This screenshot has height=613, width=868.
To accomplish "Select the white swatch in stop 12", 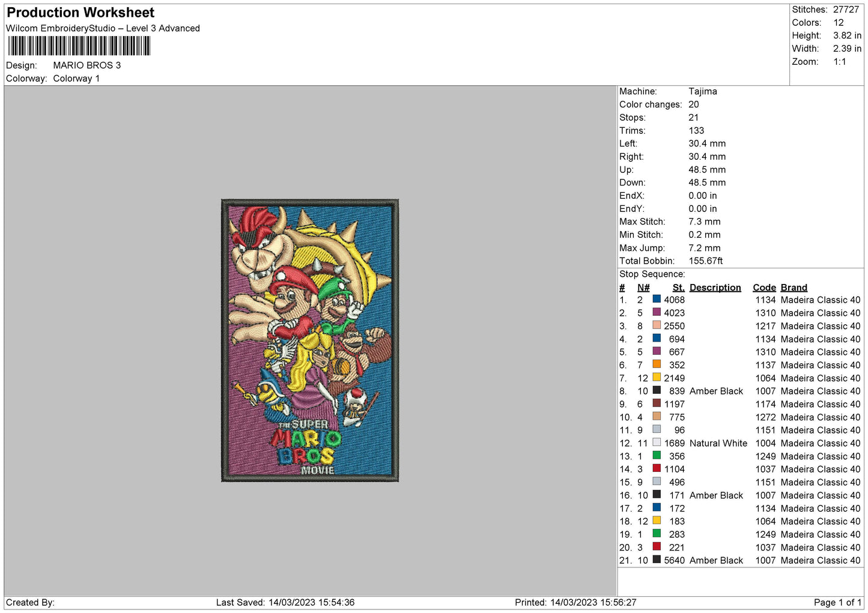I will [657, 442].
